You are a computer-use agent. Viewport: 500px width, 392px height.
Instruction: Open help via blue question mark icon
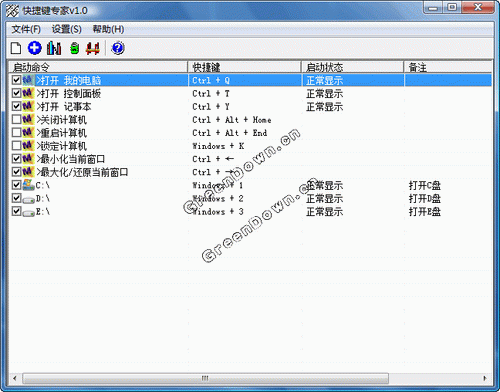(x=118, y=48)
